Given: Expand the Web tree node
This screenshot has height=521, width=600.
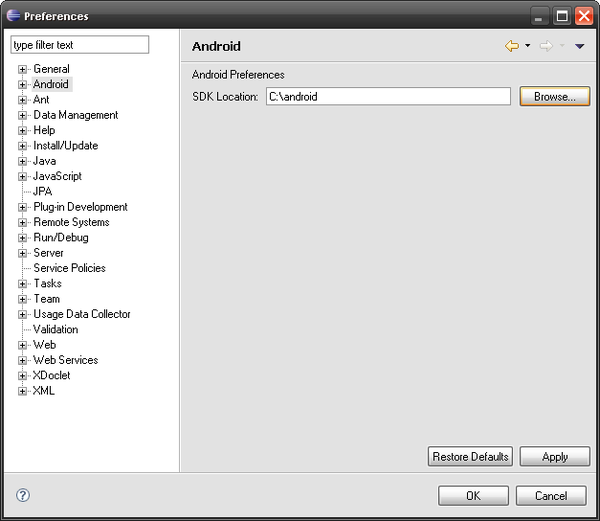Looking at the screenshot, I should point(22,345).
